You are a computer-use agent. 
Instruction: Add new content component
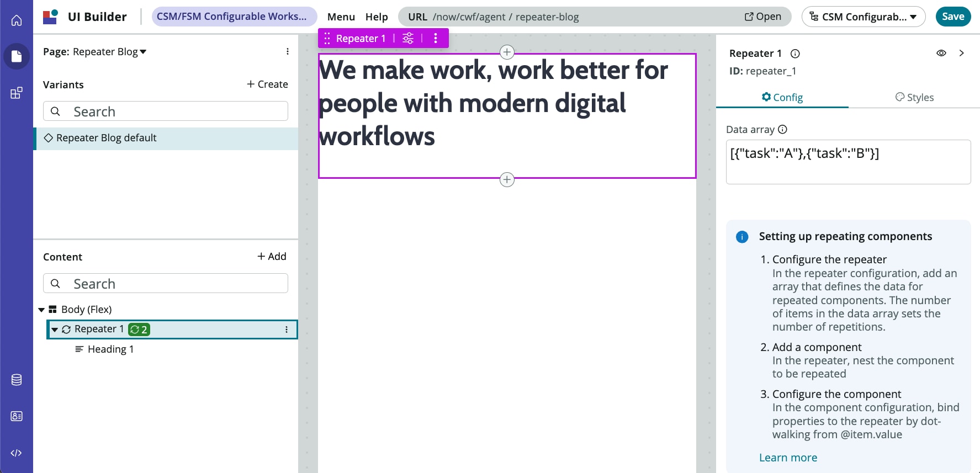tap(272, 256)
